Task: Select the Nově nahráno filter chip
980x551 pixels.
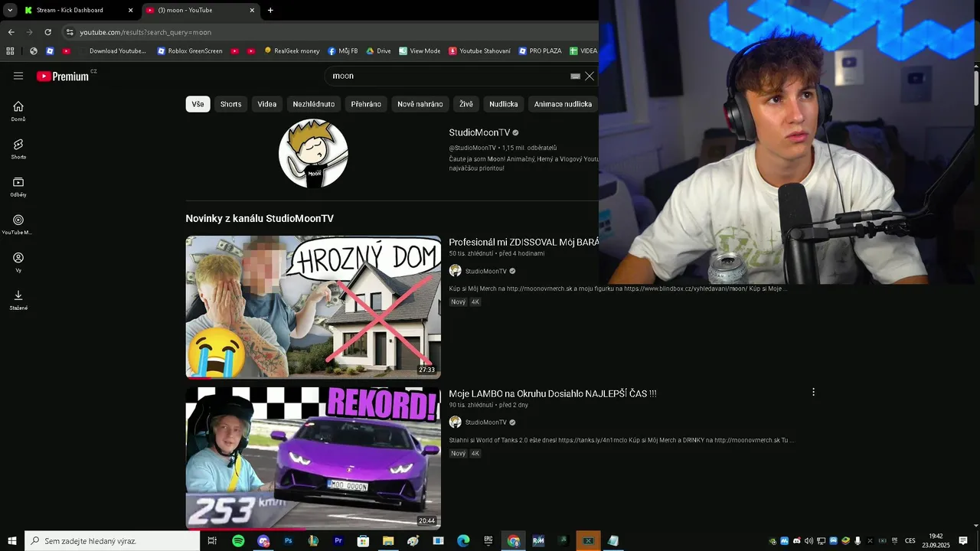Action: (420, 104)
